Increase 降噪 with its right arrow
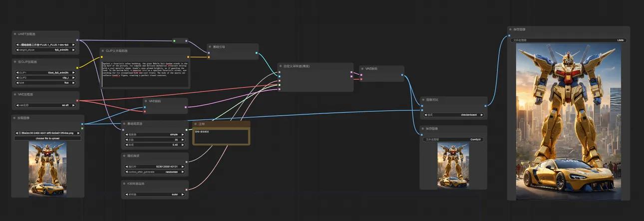The width and height of the screenshot is (644, 221). coord(183,145)
